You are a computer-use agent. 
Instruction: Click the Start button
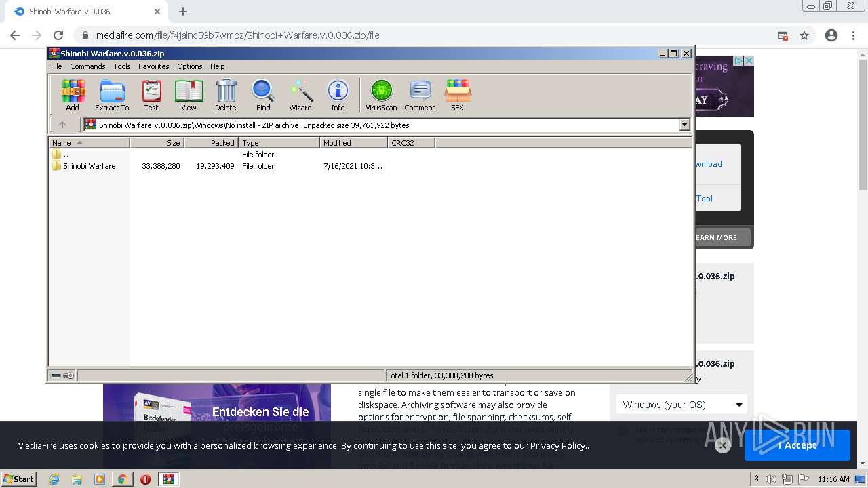pos(18,479)
